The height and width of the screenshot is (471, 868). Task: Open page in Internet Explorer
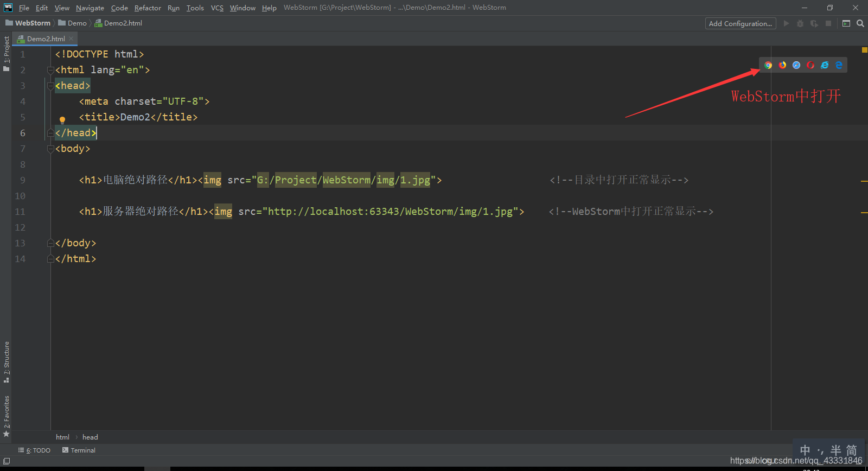825,65
